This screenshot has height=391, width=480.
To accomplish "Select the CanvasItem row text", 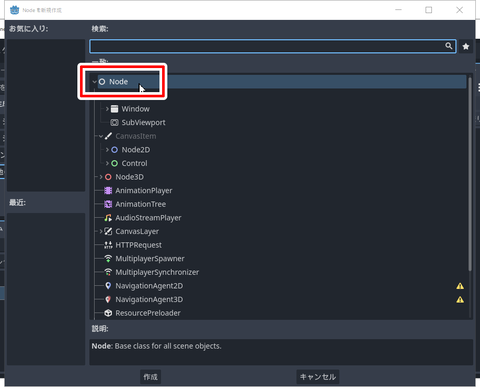I will click(x=136, y=136).
